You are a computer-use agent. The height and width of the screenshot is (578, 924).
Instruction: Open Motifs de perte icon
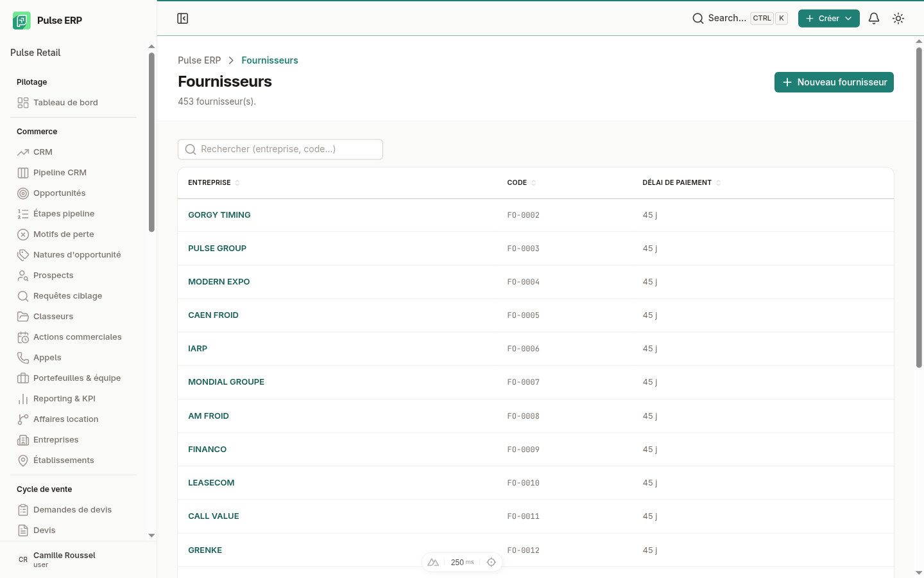(23, 234)
